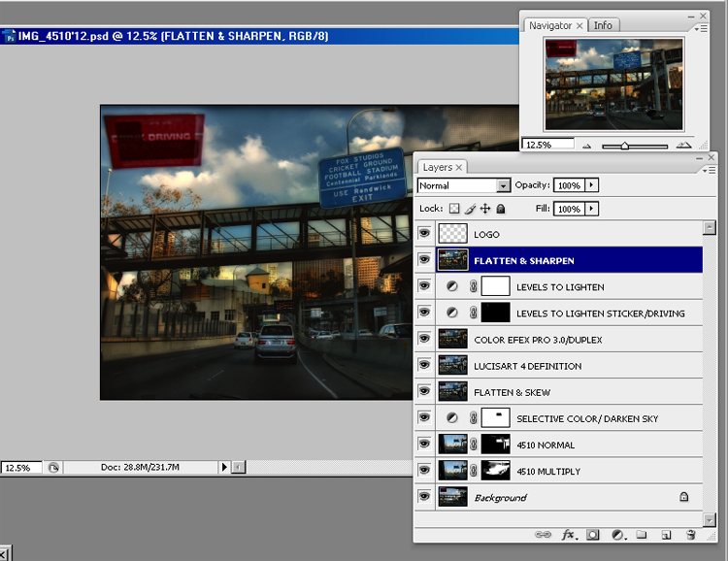Toggle visibility of LEVELS TO LIGHTEN layer
The image size is (728, 561).
tap(424, 285)
